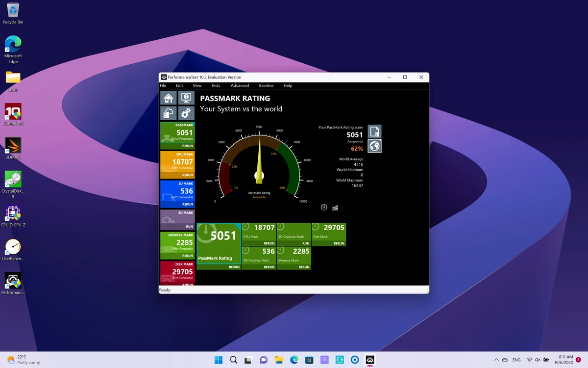This screenshot has width=588, height=368.
Task: Select the 2D Mark sidebar tile
Action: click(177, 194)
